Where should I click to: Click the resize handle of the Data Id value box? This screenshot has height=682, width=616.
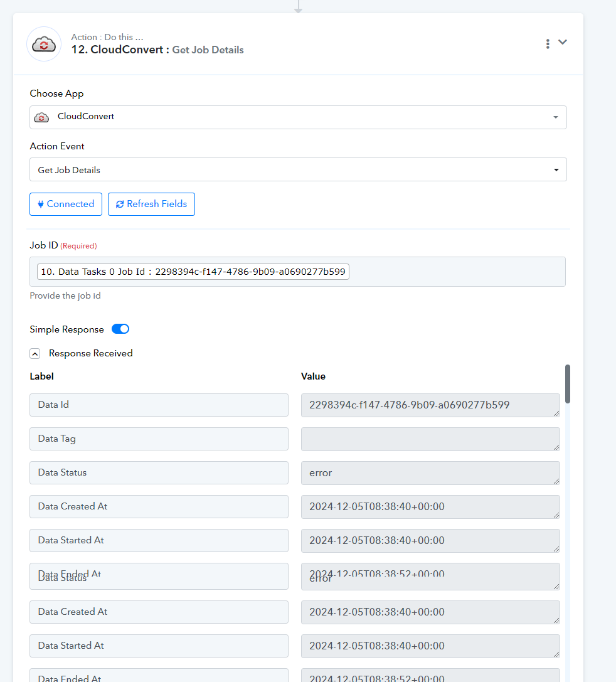click(556, 413)
